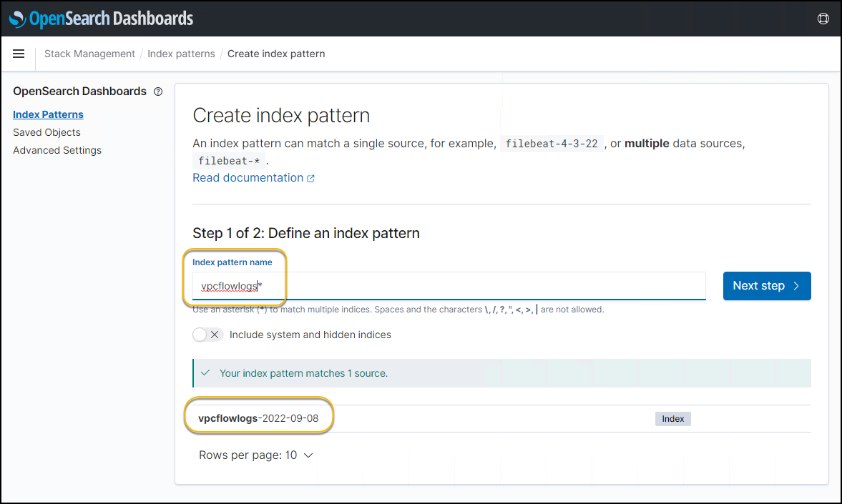This screenshot has height=504, width=842.
Task: Go to Index patterns breadcrumb
Action: (181, 54)
